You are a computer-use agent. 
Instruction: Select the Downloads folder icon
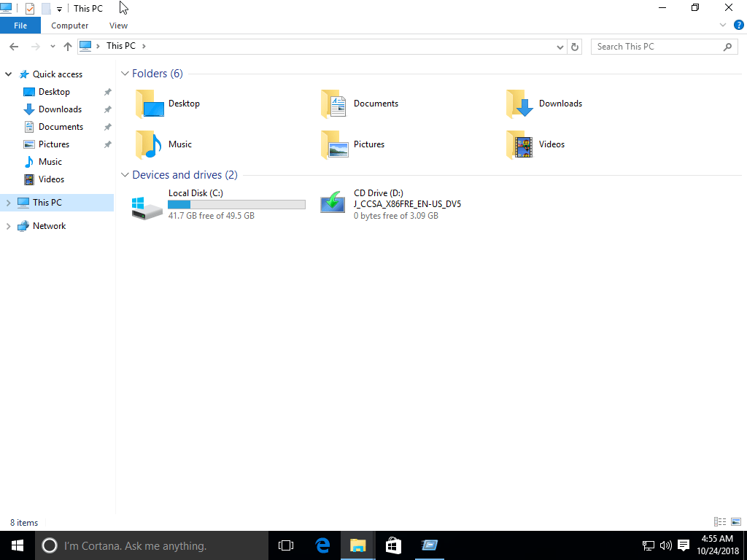(519, 104)
